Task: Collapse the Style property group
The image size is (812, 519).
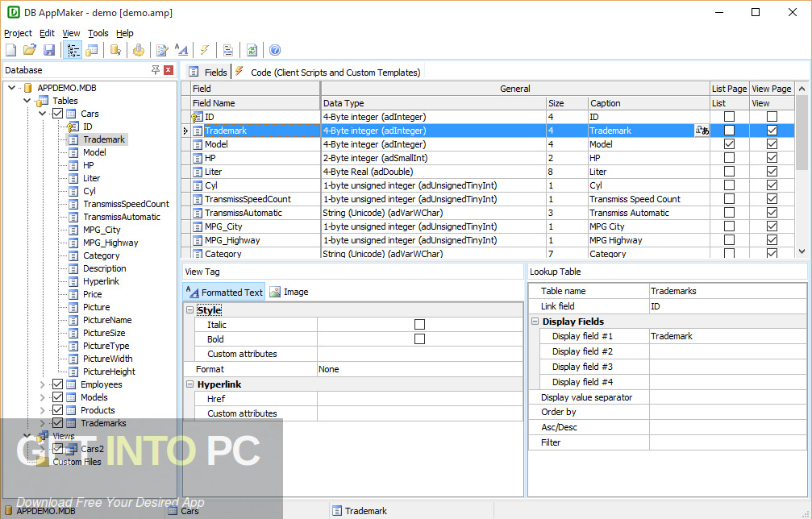Action: tap(189, 310)
